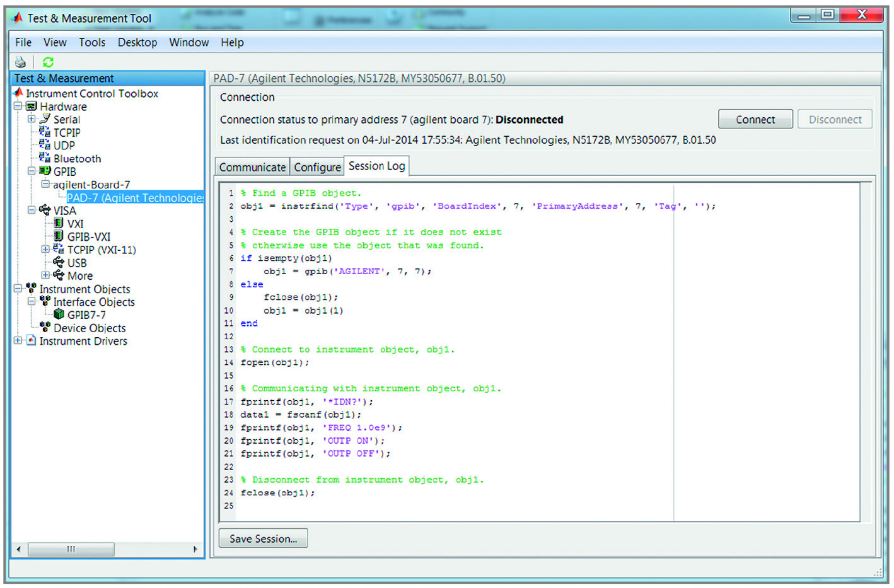
Task: Switch to the Communicate tab
Action: click(x=252, y=167)
